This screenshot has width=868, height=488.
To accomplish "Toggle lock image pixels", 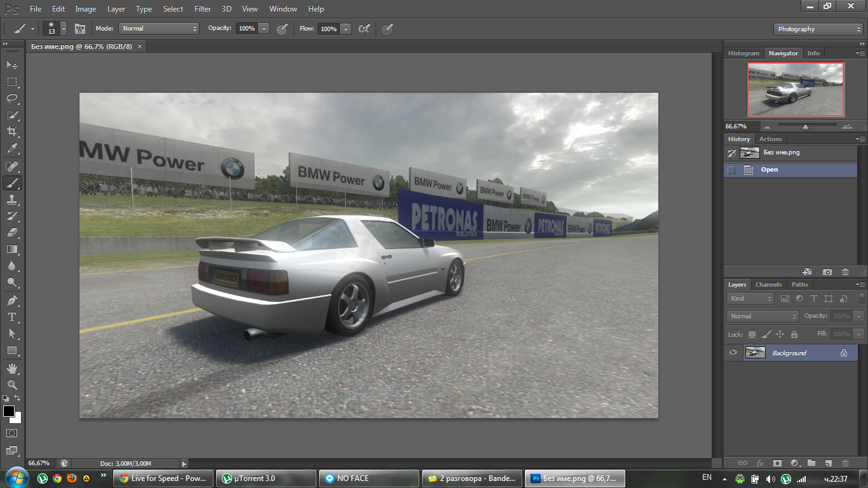I will (766, 334).
